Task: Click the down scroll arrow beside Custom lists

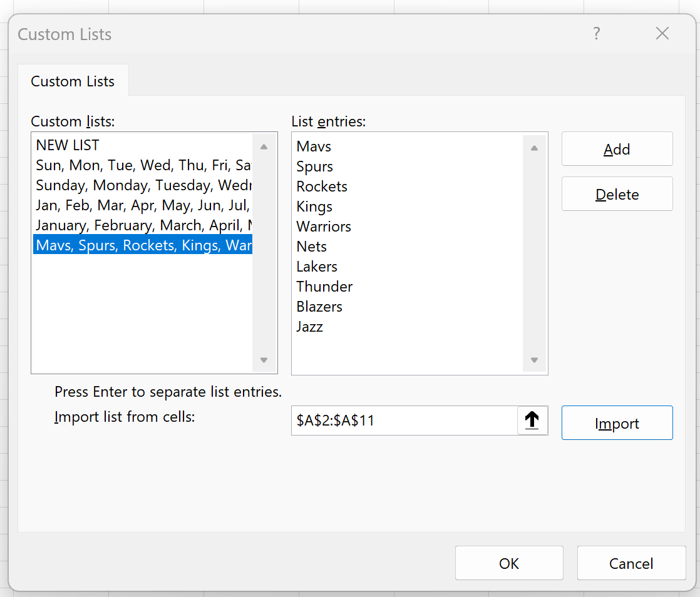Action: click(x=264, y=360)
